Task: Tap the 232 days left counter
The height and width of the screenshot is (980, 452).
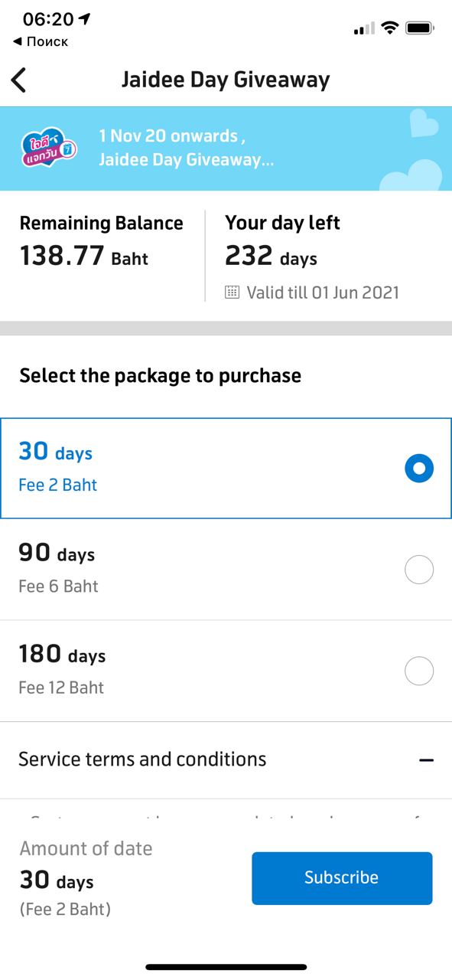Action: (271, 256)
